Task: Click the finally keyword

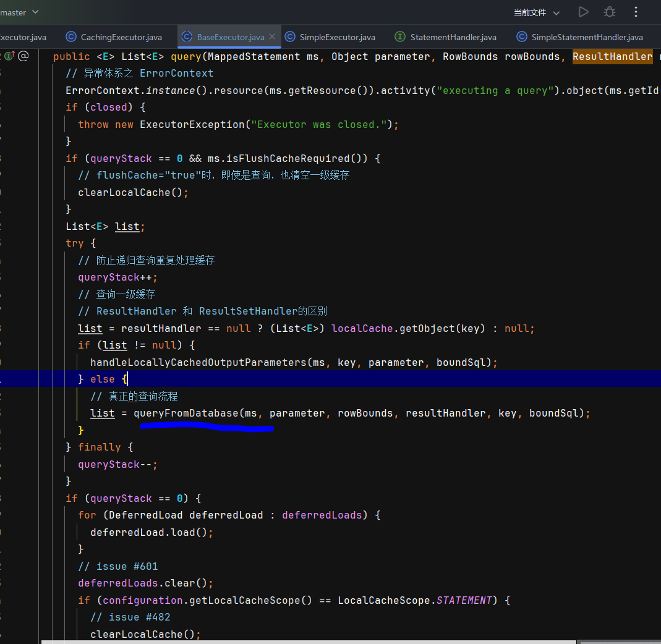Action: pyautogui.click(x=99, y=447)
